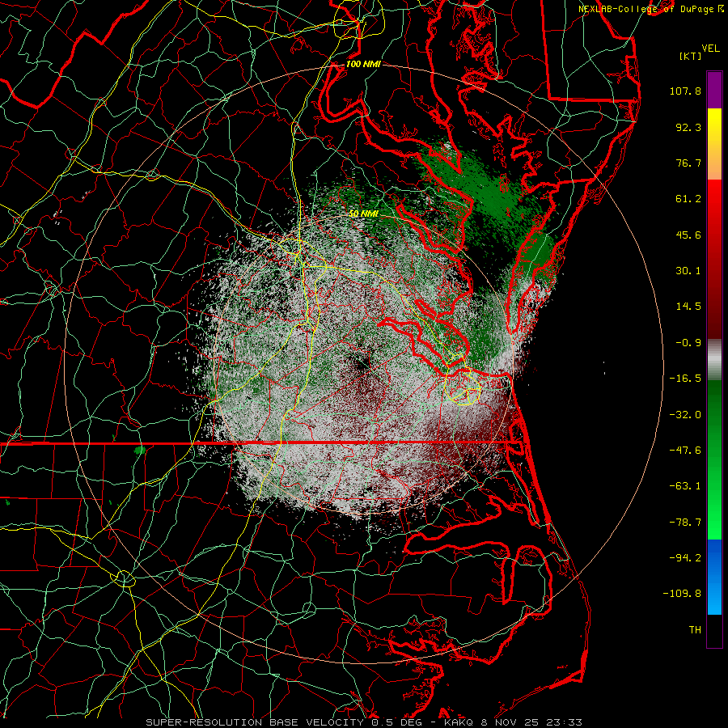Click the 61.2 legend value
728x728 pixels.
tap(688, 199)
